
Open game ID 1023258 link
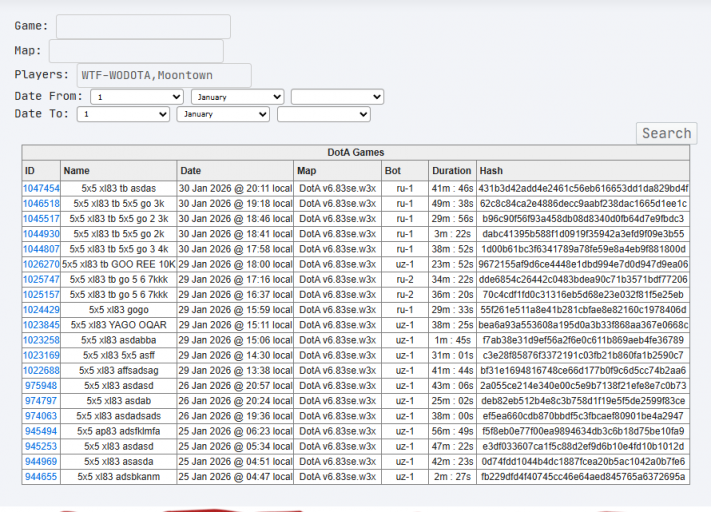pyautogui.click(x=41, y=340)
